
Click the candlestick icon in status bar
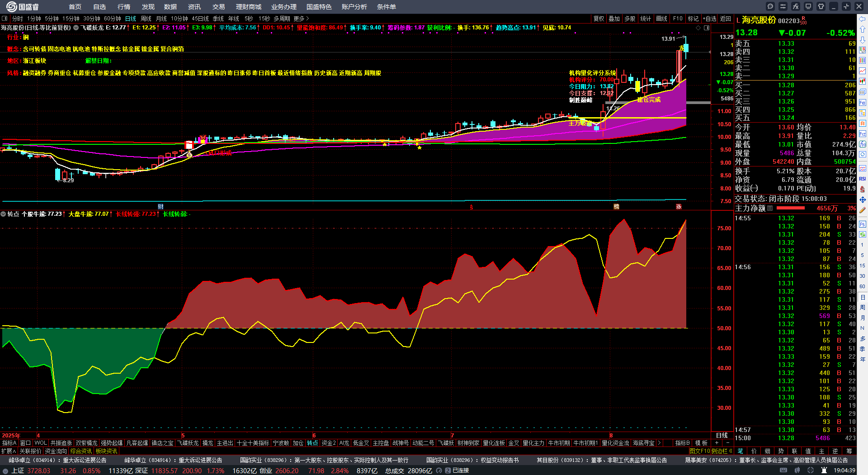[x=796, y=470]
